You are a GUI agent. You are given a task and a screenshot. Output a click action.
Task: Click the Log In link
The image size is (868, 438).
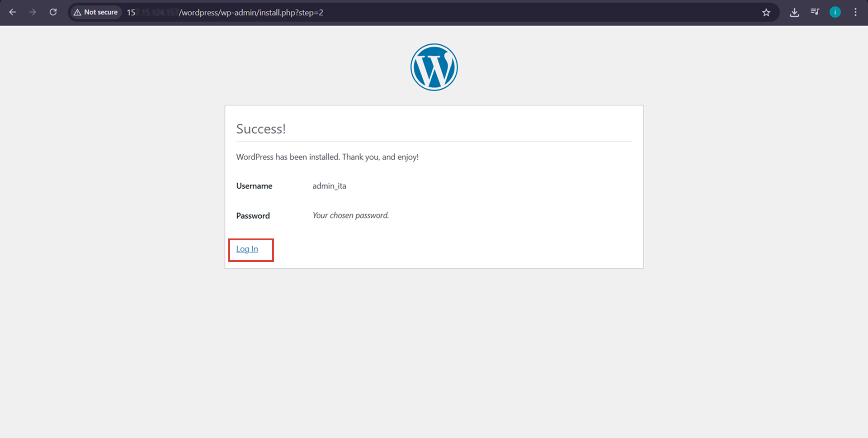click(x=246, y=249)
